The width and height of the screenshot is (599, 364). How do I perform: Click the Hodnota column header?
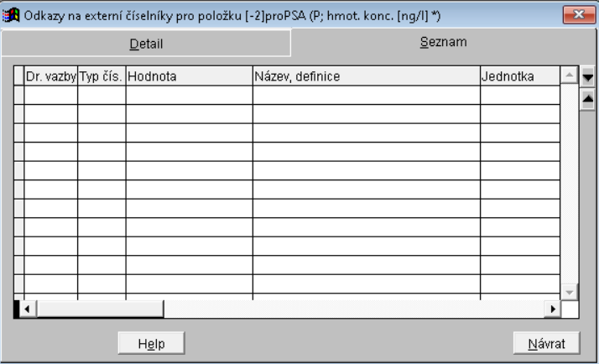coord(189,76)
